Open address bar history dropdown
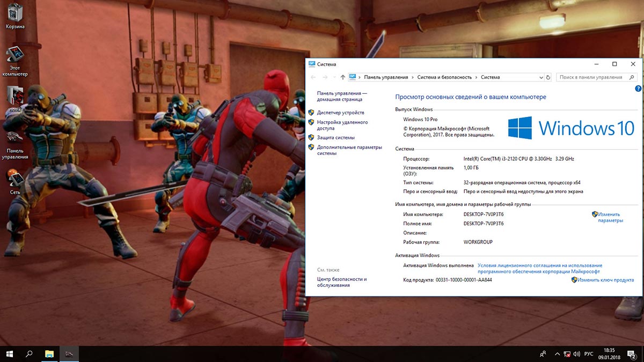 (x=541, y=77)
